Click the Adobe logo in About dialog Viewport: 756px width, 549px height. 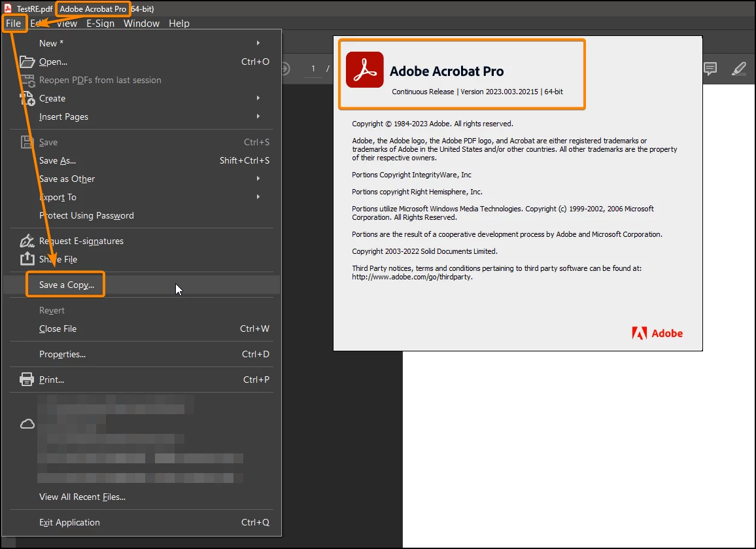click(657, 333)
